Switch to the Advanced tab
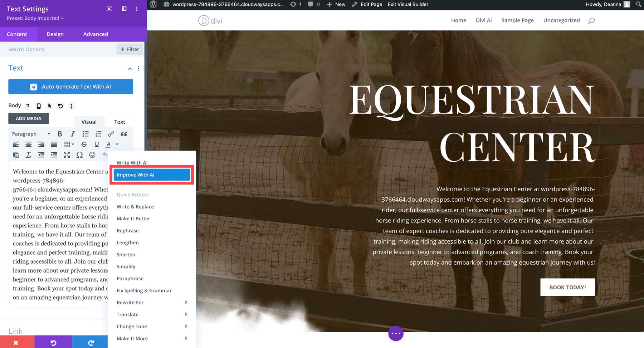The width and height of the screenshot is (644, 348). [96, 34]
